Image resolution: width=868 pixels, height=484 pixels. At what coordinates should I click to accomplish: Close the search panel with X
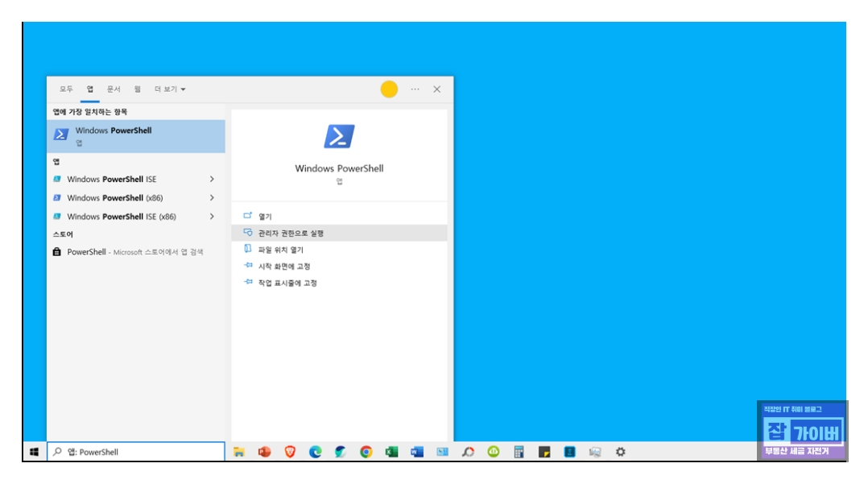[x=436, y=89]
